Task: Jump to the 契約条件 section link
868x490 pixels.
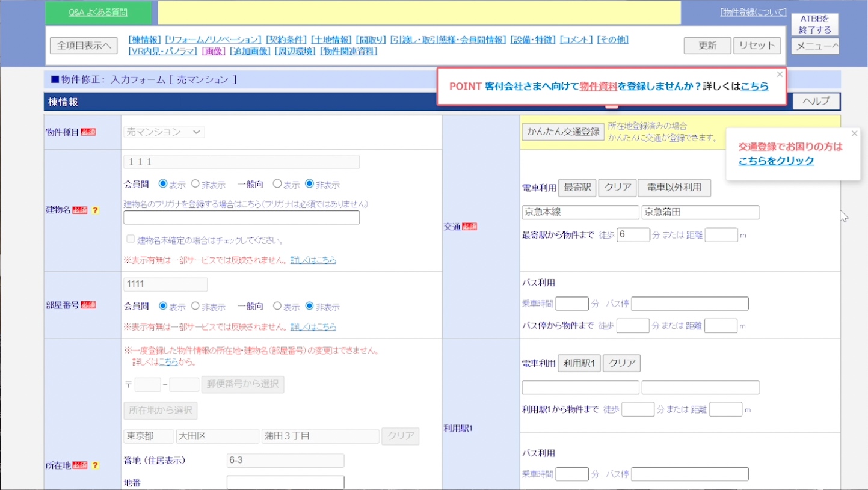Action: click(x=286, y=40)
